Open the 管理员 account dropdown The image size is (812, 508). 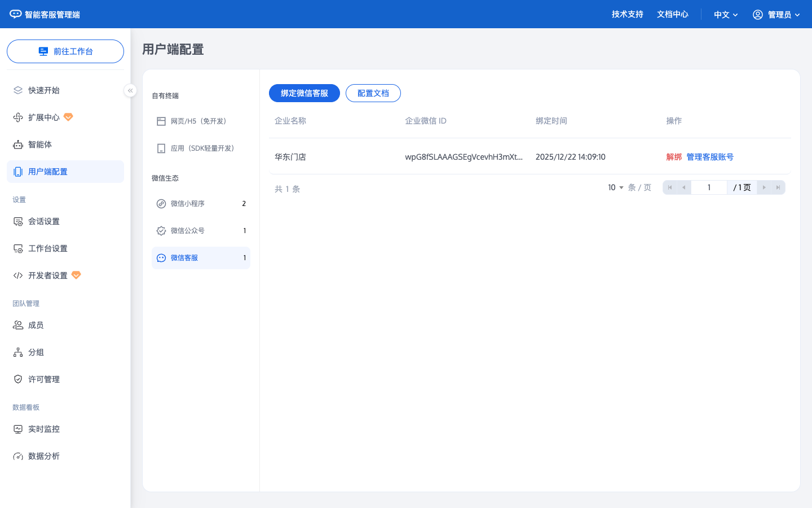point(776,15)
